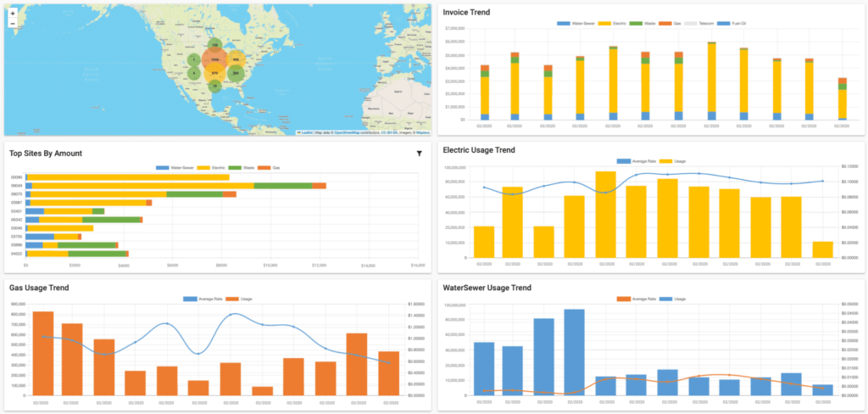
Task: Click site label 03705 in Top Sites
Action: (x=15, y=237)
